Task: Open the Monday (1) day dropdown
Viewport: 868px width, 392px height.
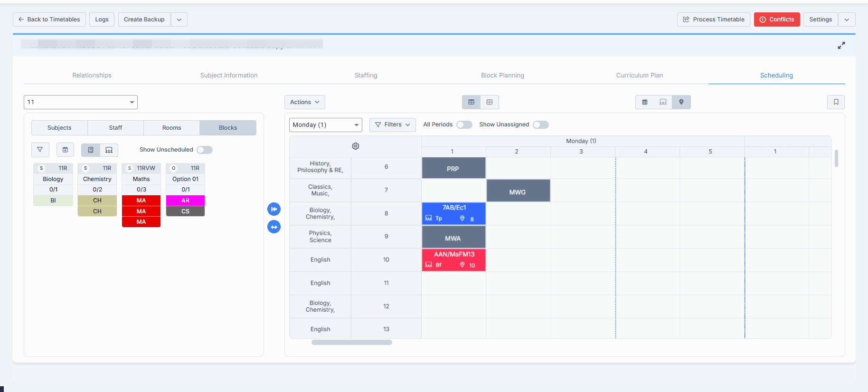Action: [325, 125]
